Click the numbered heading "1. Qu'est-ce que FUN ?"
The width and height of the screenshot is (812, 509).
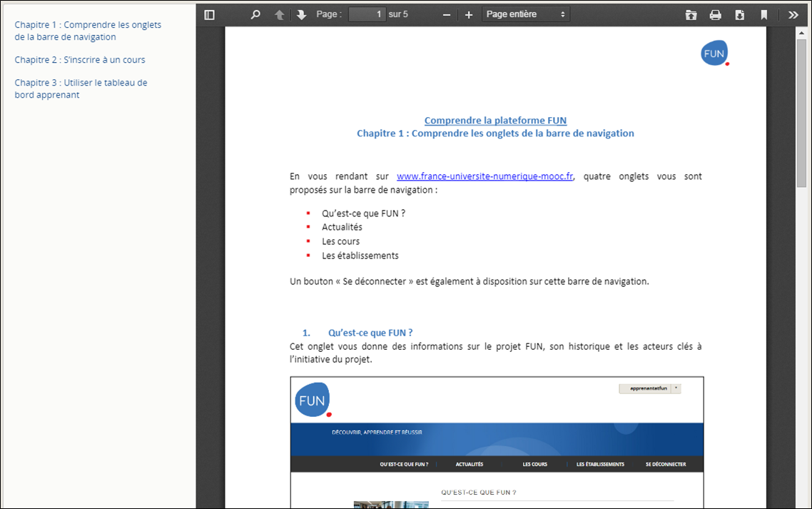pos(358,333)
